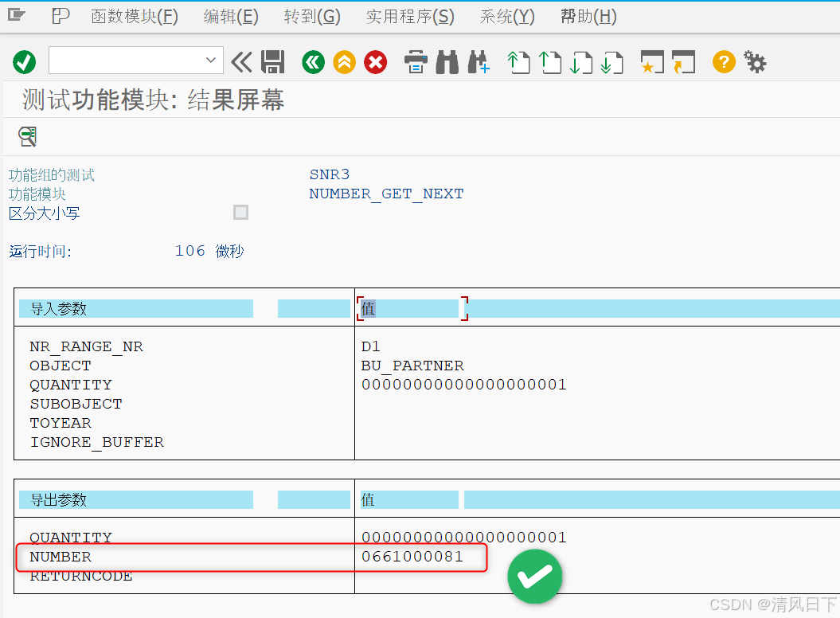
Task: Click the red Cancel icon
Action: tap(376, 62)
